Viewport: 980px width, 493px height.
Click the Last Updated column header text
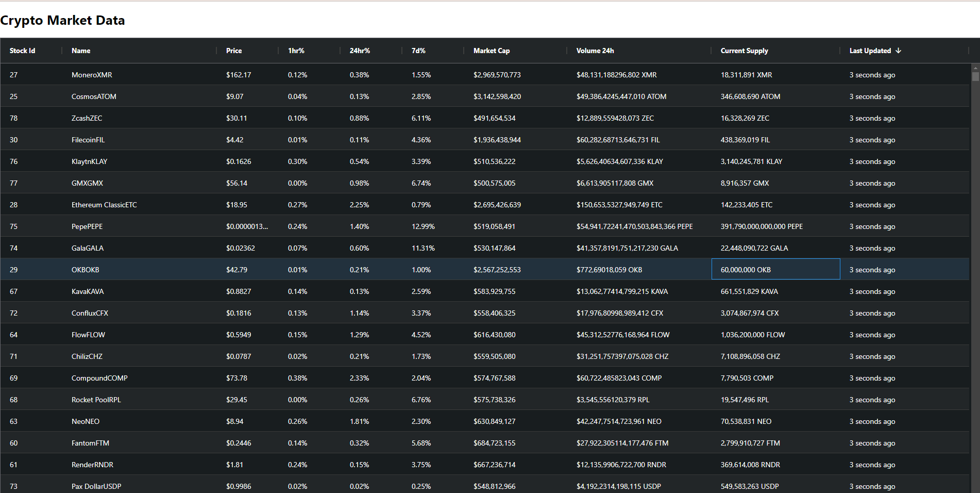tap(870, 51)
